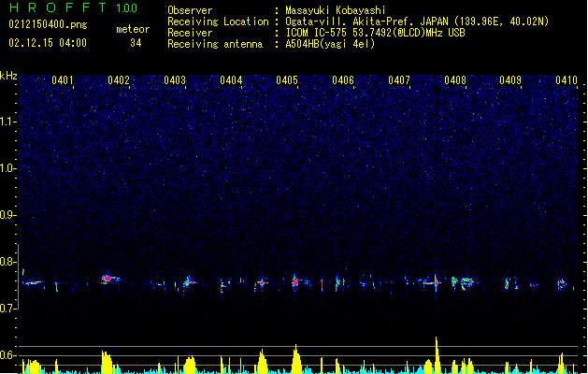Viewport: 588px width, 374px height.
Task: Click the 0.9 kHz axis label
Action: click(x=8, y=215)
